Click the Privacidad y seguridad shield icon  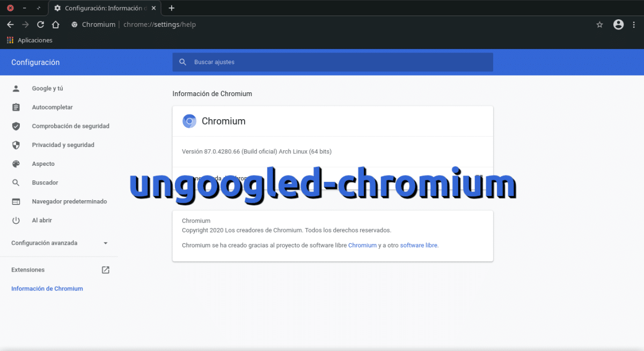click(x=16, y=145)
